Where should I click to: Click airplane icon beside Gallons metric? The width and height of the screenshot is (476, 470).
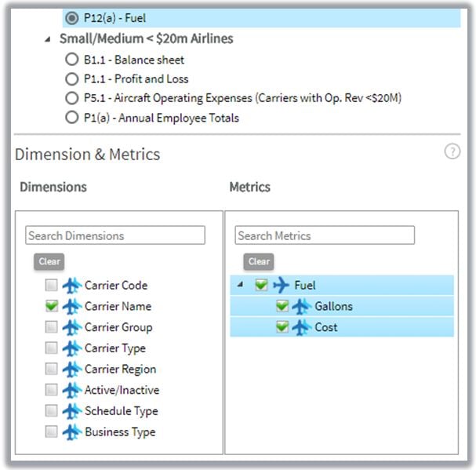pos(301,306)
